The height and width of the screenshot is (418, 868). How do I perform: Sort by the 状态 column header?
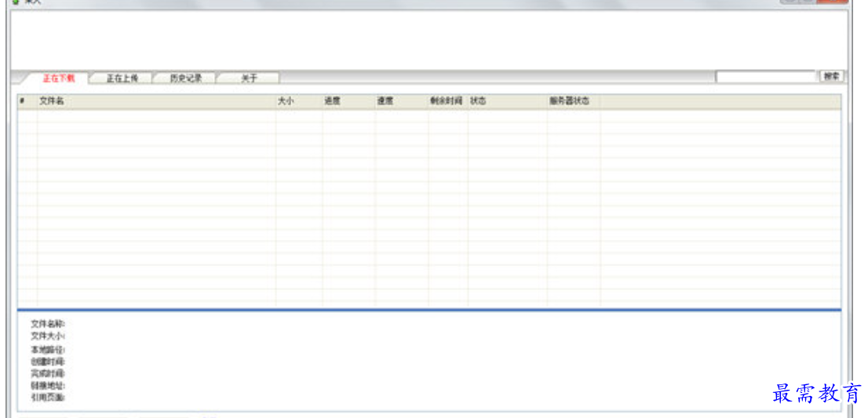point(508,102)
